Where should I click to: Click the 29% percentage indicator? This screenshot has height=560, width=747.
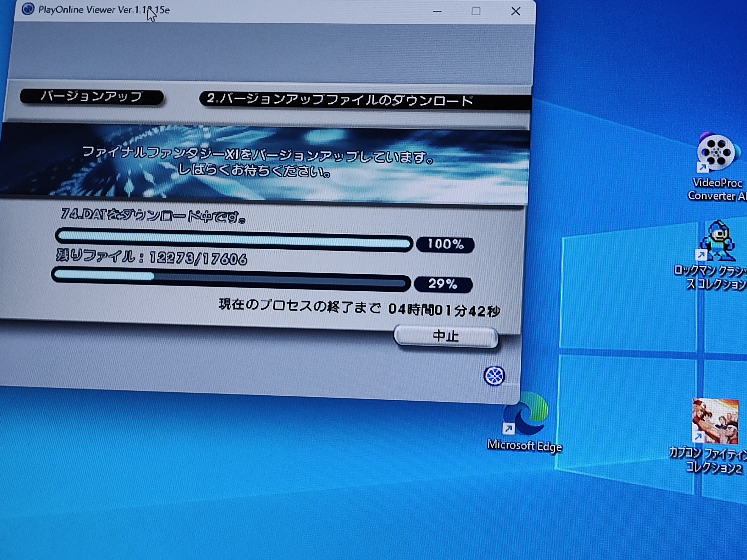(x=443, y=284)
